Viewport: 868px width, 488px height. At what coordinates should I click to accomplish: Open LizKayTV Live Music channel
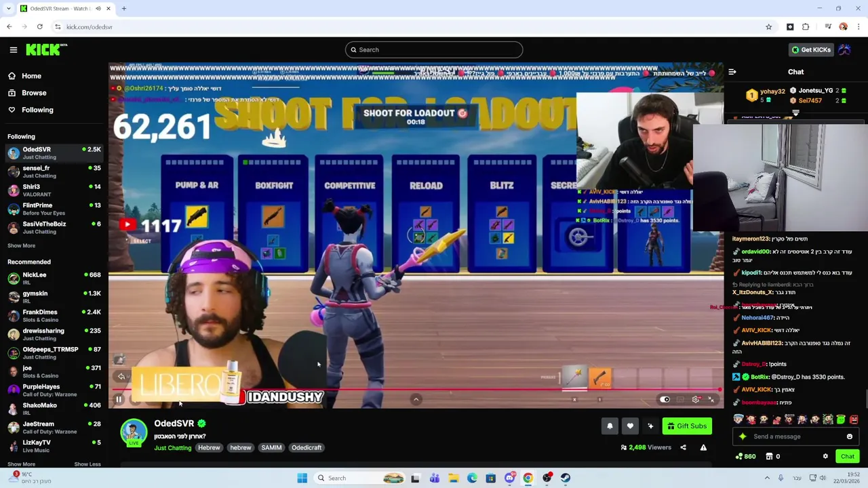click(x=54, y=446)
